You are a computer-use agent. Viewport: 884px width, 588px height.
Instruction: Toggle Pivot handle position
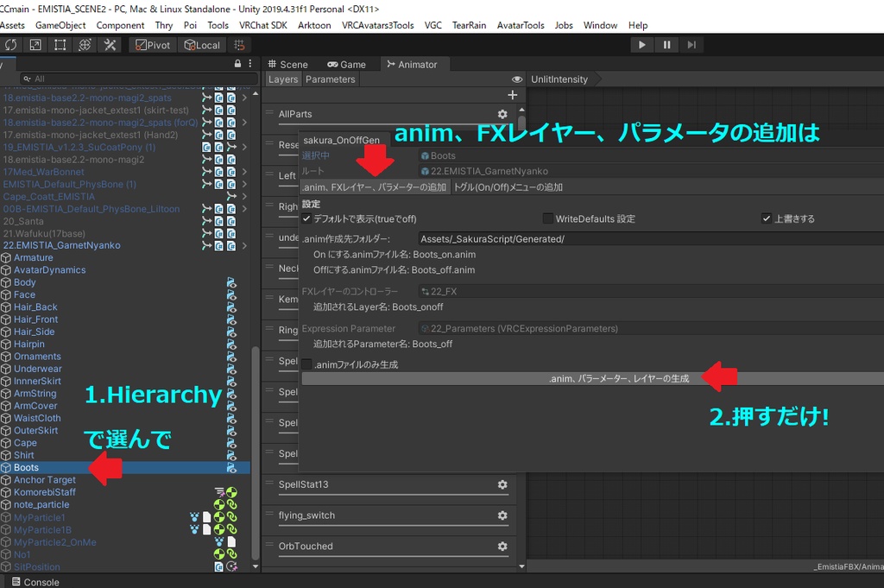click(153, 45)
